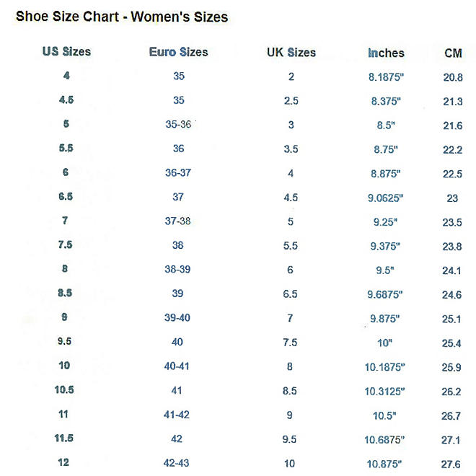Click the 20.8 CM value
Viewport: 476px width, 476px height.
point(453,77)
